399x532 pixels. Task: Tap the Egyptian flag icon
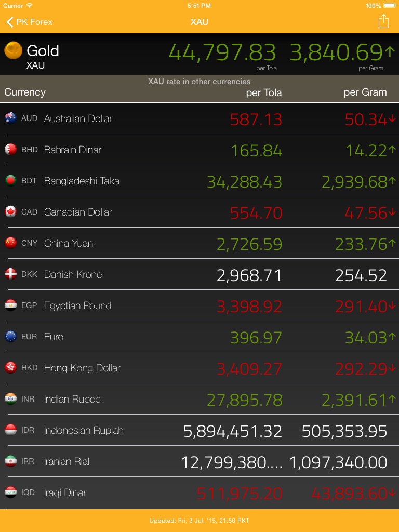pyautogui.click(x=10, y=305)
